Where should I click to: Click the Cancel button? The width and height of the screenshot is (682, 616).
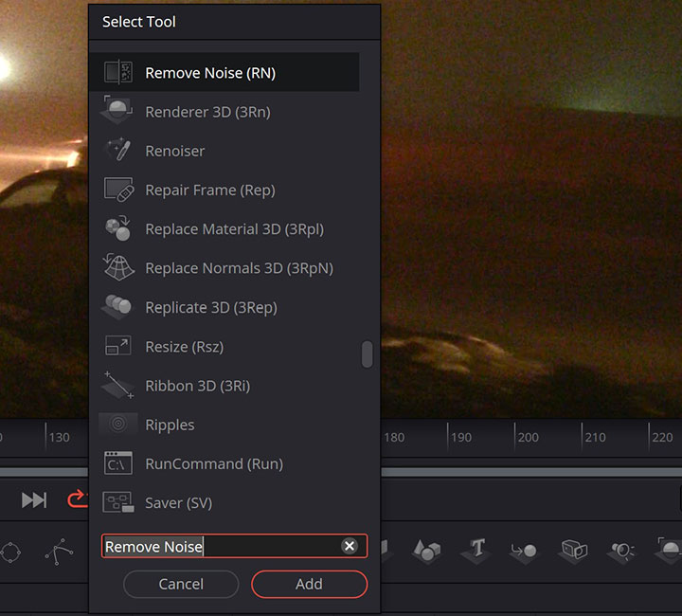point(181,584)
